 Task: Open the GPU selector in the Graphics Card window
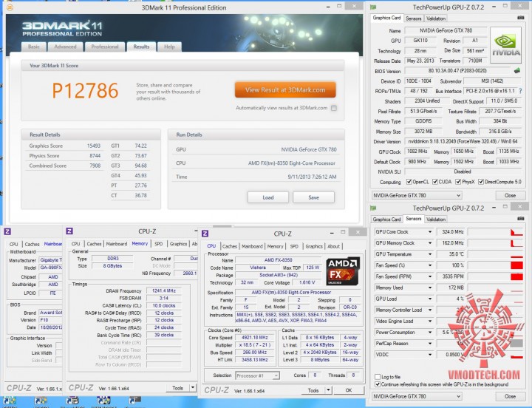[x=417, y=196]
